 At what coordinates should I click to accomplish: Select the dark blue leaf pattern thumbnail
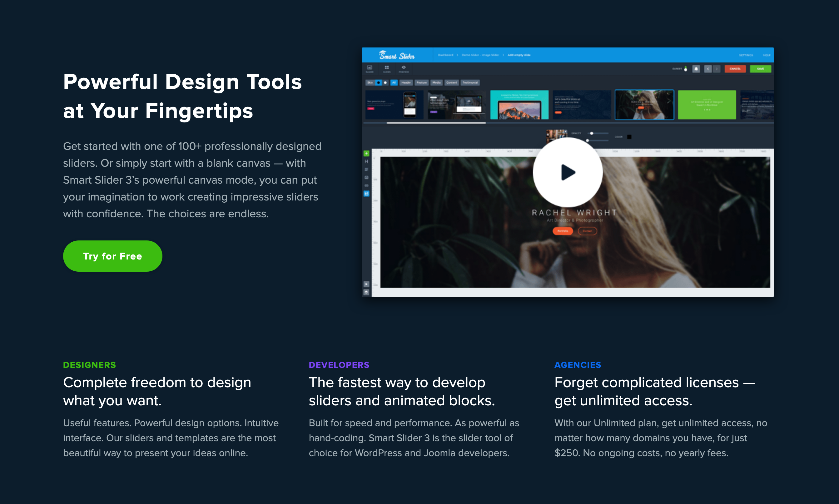582,105
